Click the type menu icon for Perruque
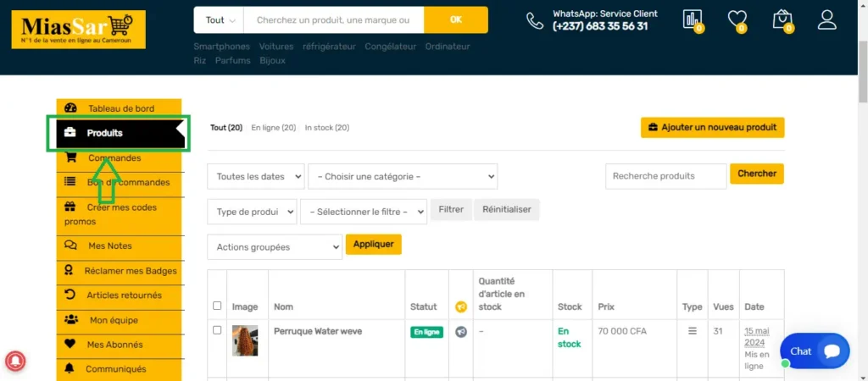Viewport: 868px width, 381px height. (x=692, y=331)
